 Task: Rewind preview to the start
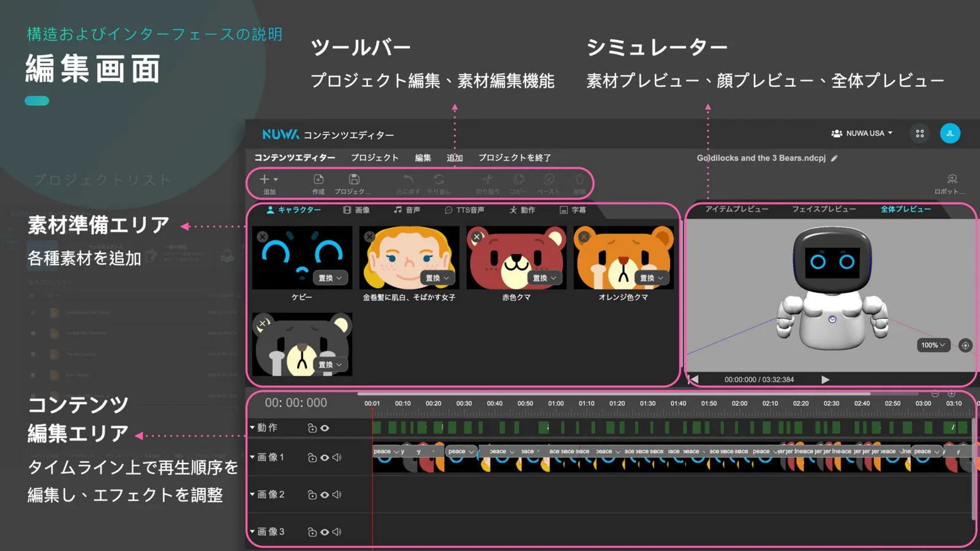click(x=693, y=380)
